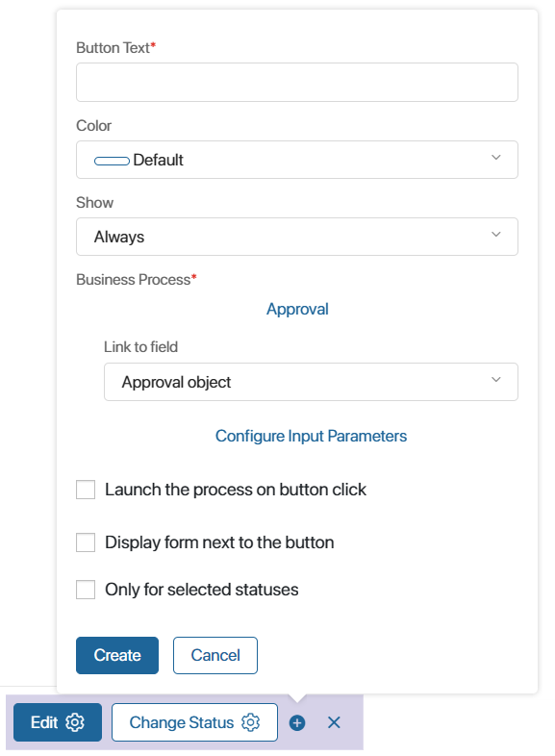Enable Launch the process on button click

click(x=86, y=490)
